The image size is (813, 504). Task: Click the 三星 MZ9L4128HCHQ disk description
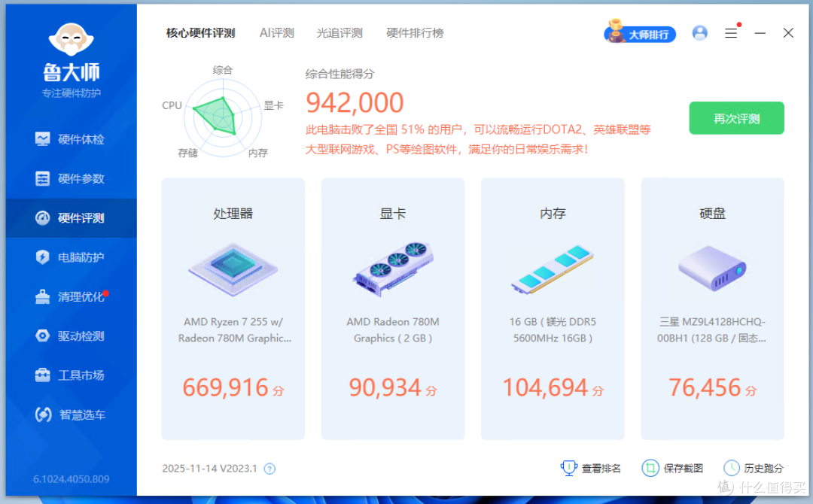[x=712, y=330]
